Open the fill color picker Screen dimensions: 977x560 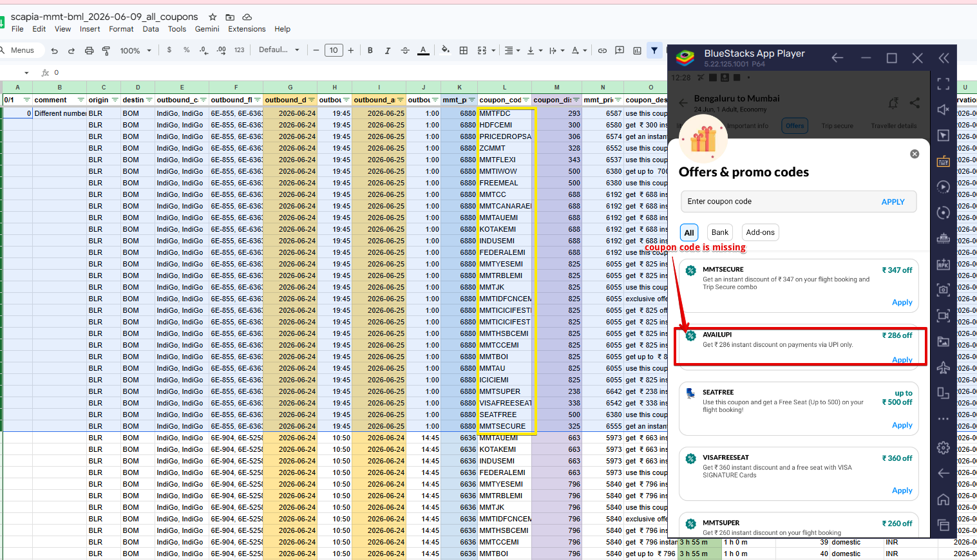(x=445, y=50)
